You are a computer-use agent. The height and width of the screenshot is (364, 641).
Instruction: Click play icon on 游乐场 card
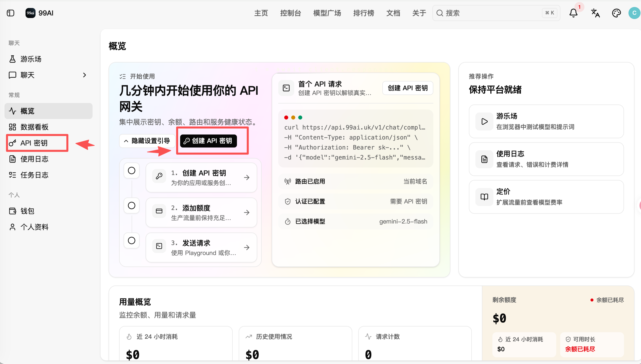484,121
